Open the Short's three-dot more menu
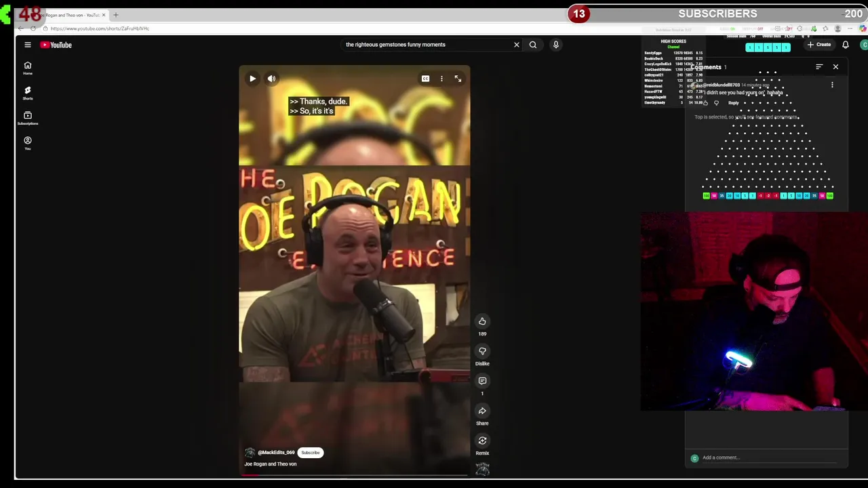This screenshot has width=868, height=488. (x=441, y=79)
